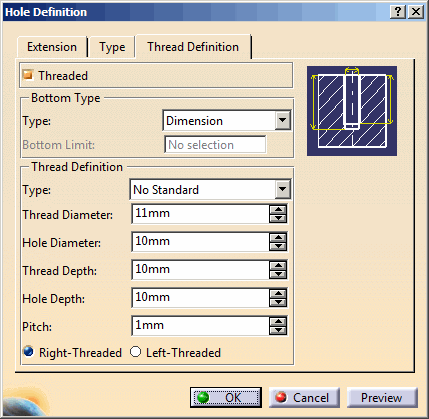Increase Pitch value with up arrow
This screenshot has height=419, width=429.
coord(278,322)
